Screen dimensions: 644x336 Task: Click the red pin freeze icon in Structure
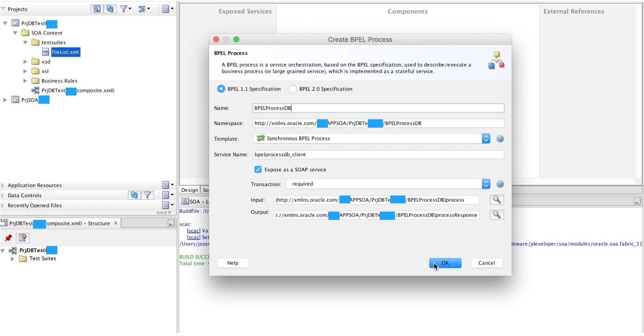pos(8,238)
